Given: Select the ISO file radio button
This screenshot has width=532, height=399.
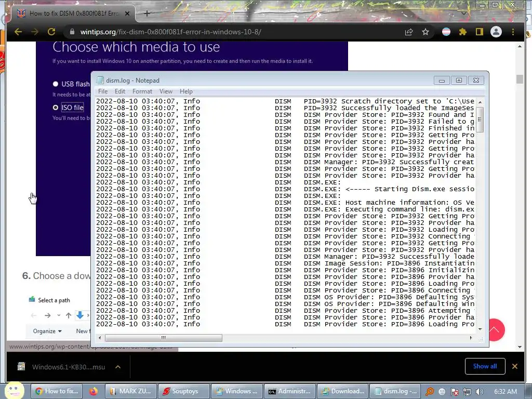Looking at the screenshot, I should point(56,108).
